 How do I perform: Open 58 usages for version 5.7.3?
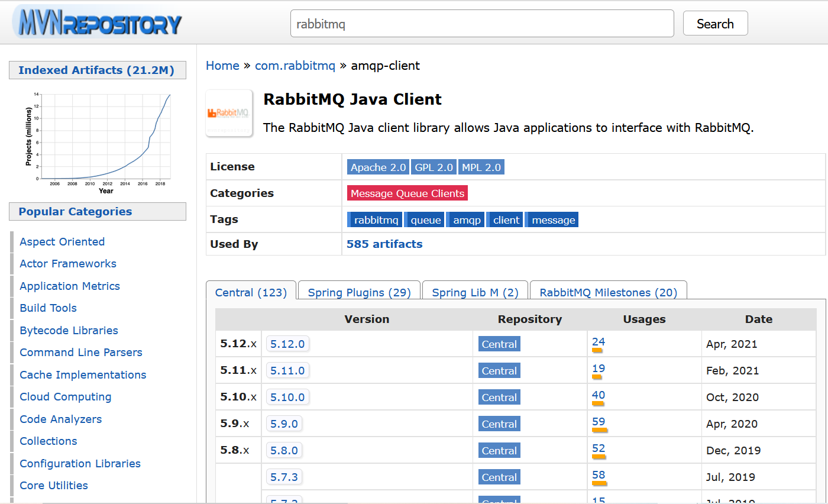click(599, 475)
